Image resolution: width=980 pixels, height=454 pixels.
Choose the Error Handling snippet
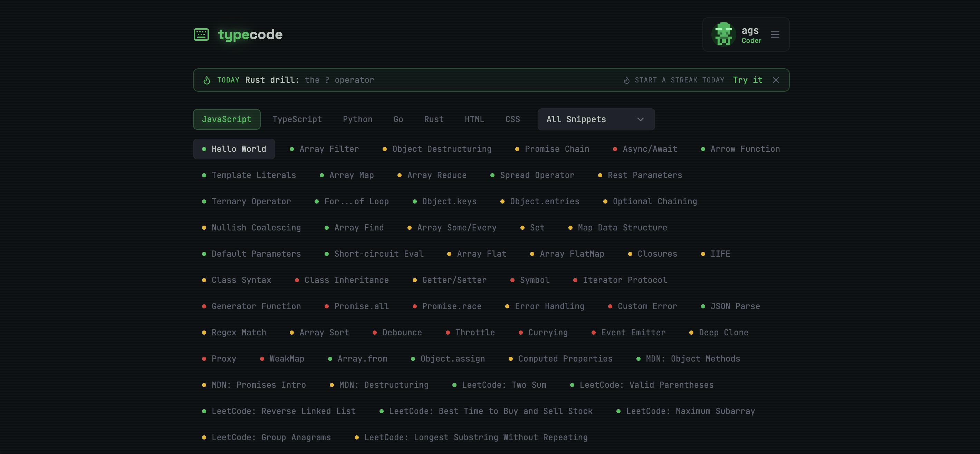tap(545, 306)
